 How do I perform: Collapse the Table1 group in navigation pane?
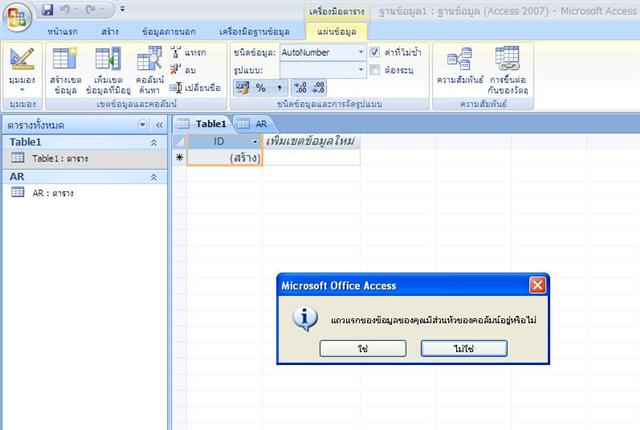[154, 143]
